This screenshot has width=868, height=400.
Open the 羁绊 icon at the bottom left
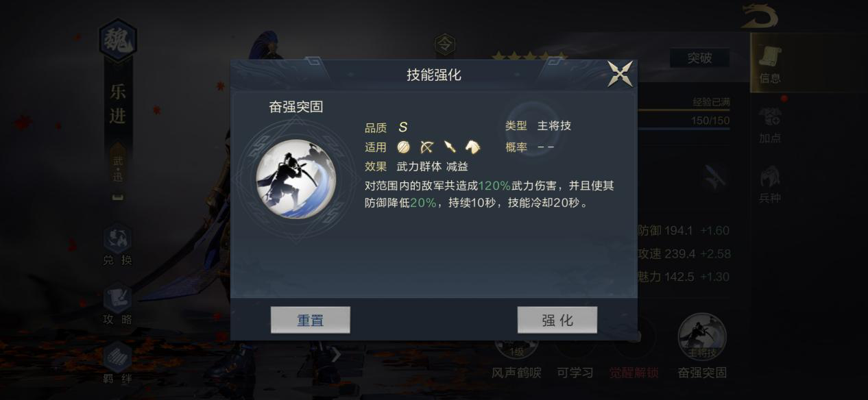[117, 363]
